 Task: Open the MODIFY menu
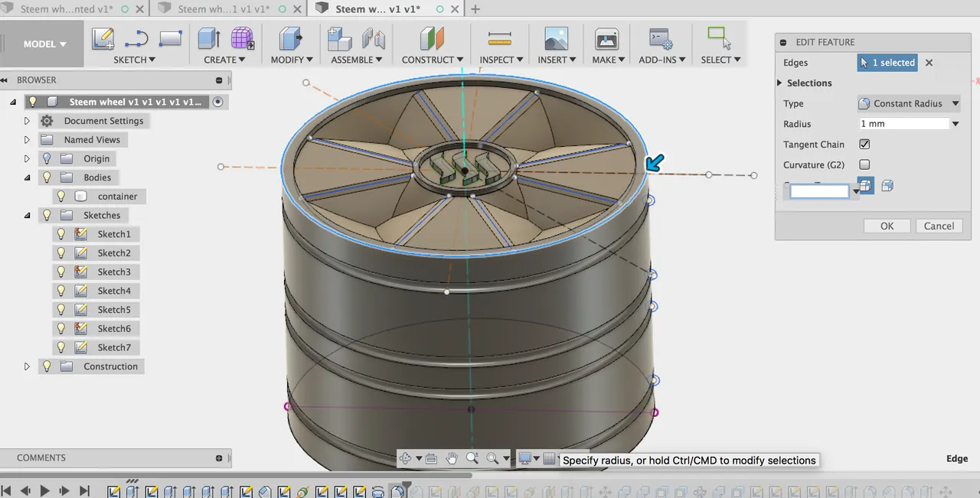[292, 60]
